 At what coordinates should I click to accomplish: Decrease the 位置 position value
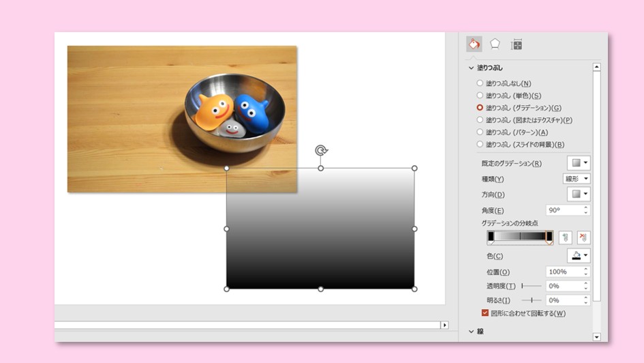[585, 274]
